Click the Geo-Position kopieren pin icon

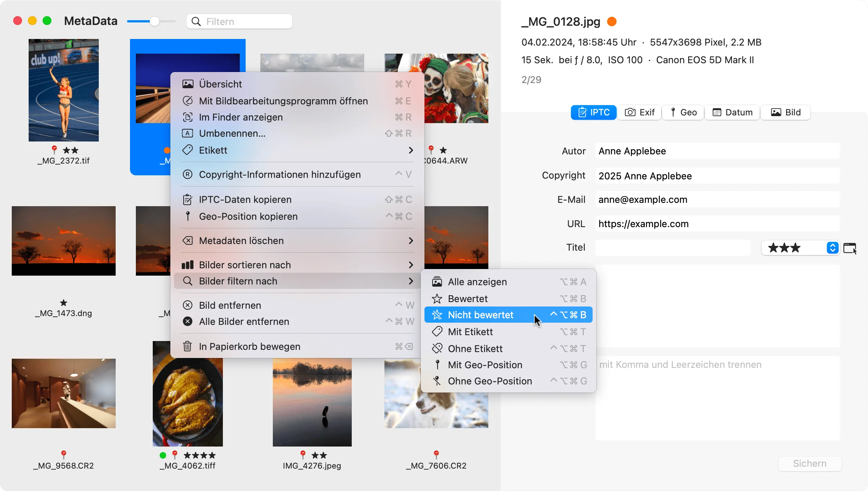(188, 216)
